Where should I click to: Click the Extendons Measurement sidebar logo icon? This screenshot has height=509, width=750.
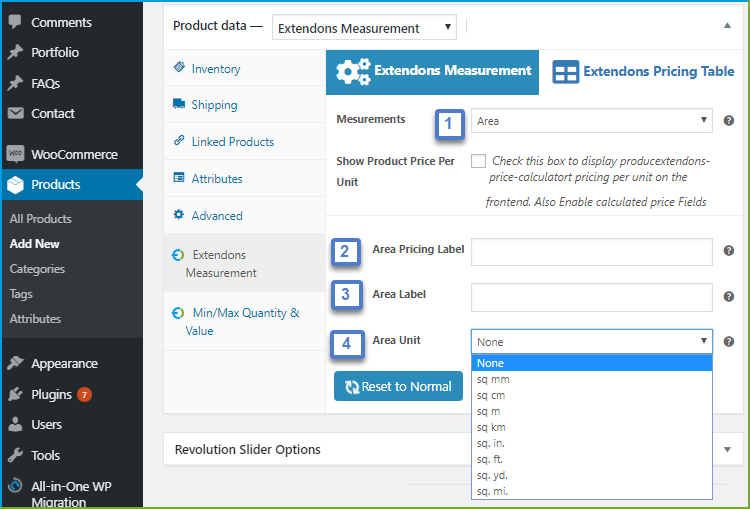click(x=178, y=255)
